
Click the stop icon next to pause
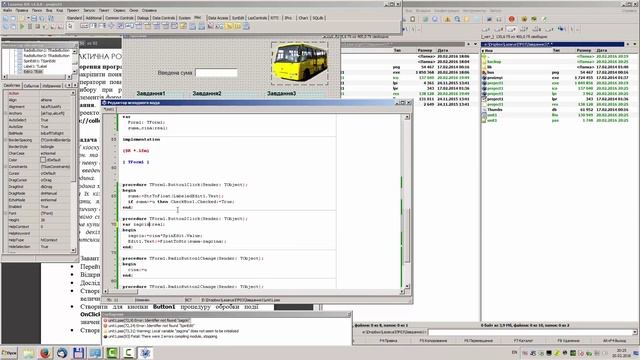pos(37,27)
